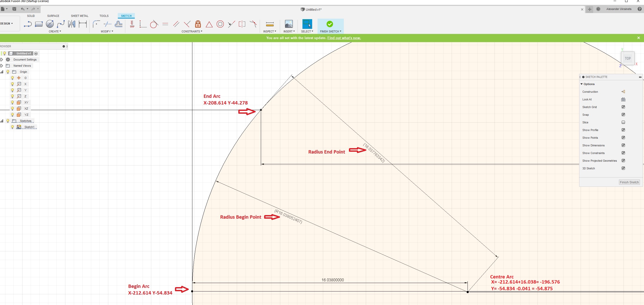Apply the Tangent constraint icon

[x=154, y=24]
